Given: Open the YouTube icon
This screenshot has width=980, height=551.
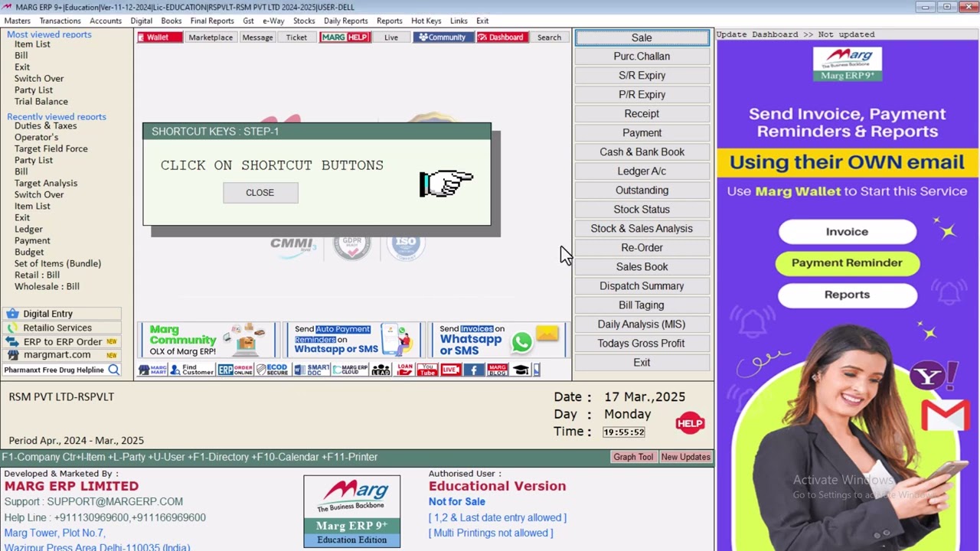Looking at the screenshot, I should click(x=427, y=370).
